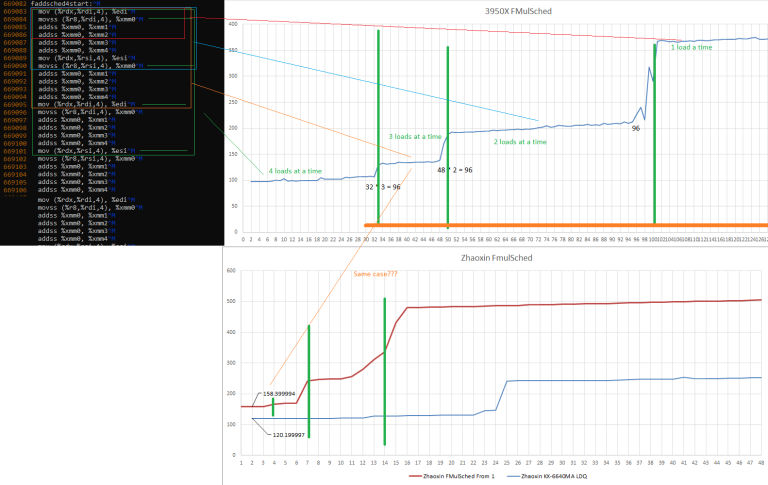Click the addss %xmm0, %xmm4 code on line 669088

(73, 50)
